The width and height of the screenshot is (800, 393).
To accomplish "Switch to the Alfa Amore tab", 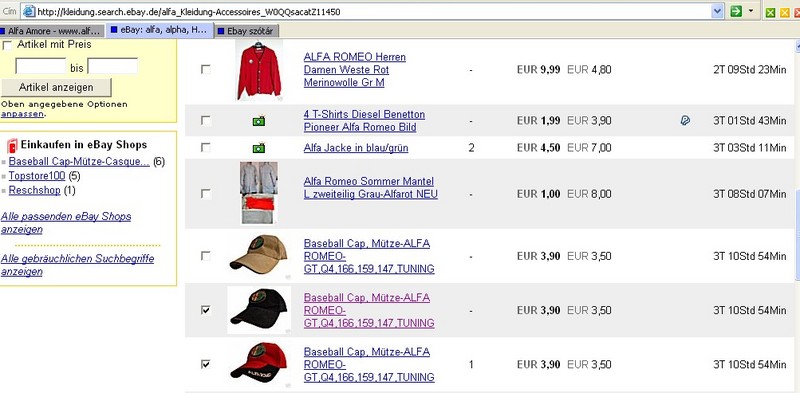I will click(52, 31).
